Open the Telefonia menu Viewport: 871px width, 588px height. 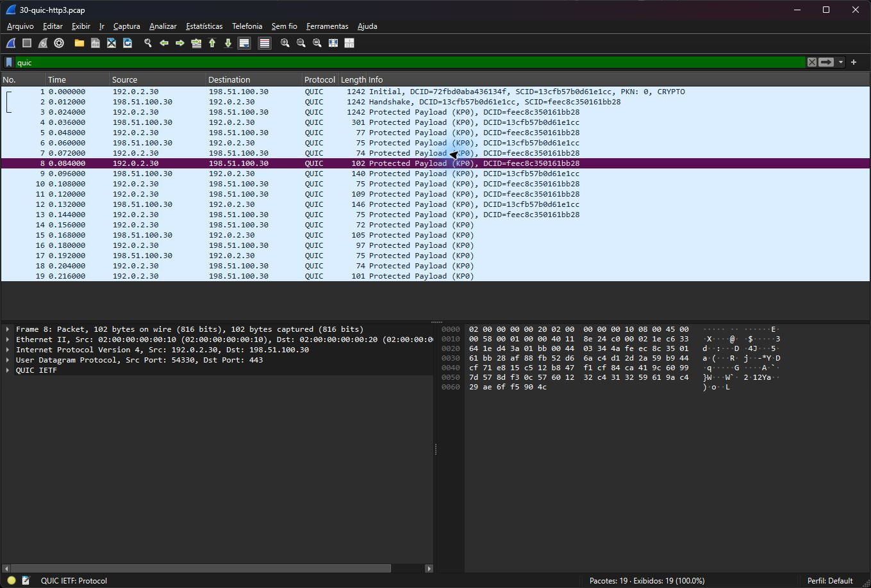pyautogui.click(x=247, y=26)
